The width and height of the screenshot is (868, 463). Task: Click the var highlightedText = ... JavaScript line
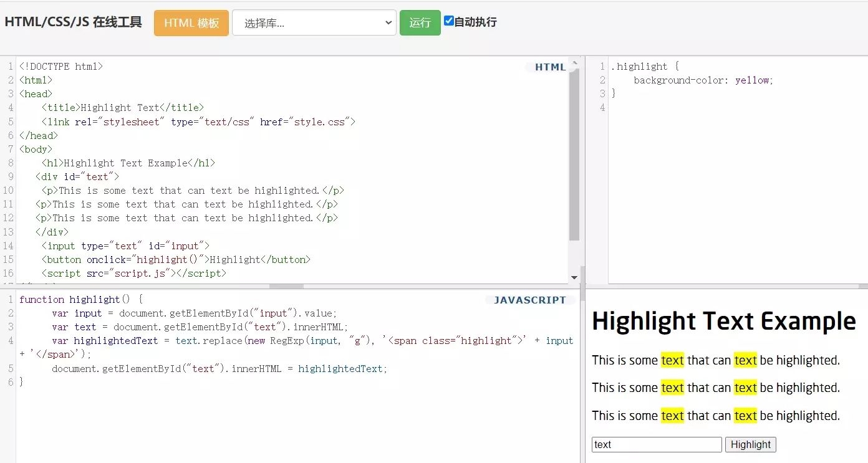point(296,347)
